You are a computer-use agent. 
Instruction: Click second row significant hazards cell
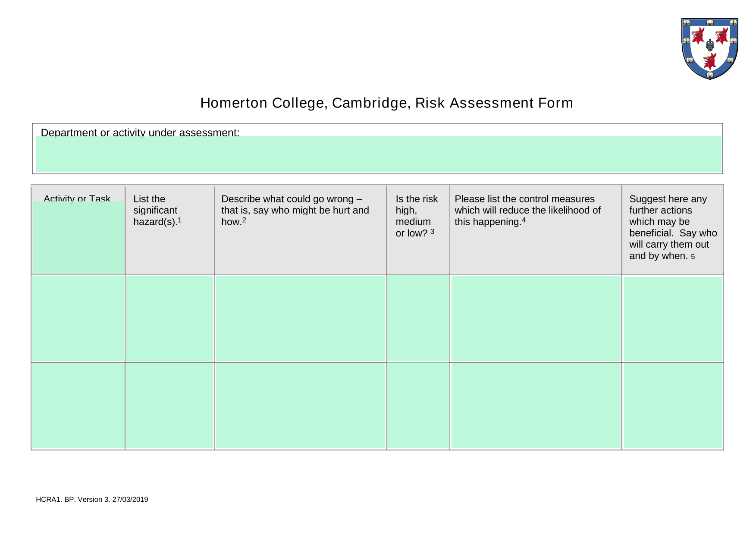click(x=169, y=406)
